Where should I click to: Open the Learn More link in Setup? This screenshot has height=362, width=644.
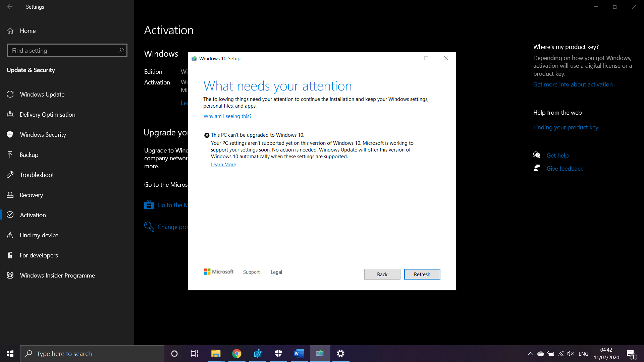click(x=223, y=164)
